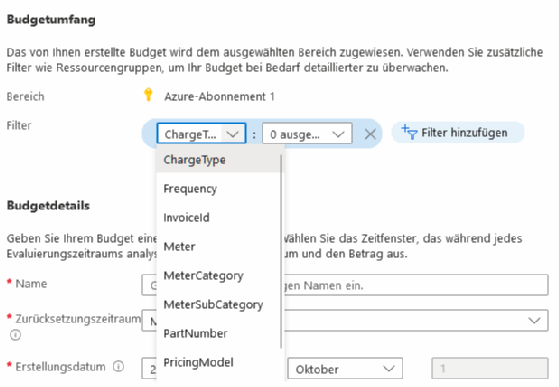This screenshot has width=559, height=387.
Task: Choose Meter from the filter list
Action: coord(218,246)
